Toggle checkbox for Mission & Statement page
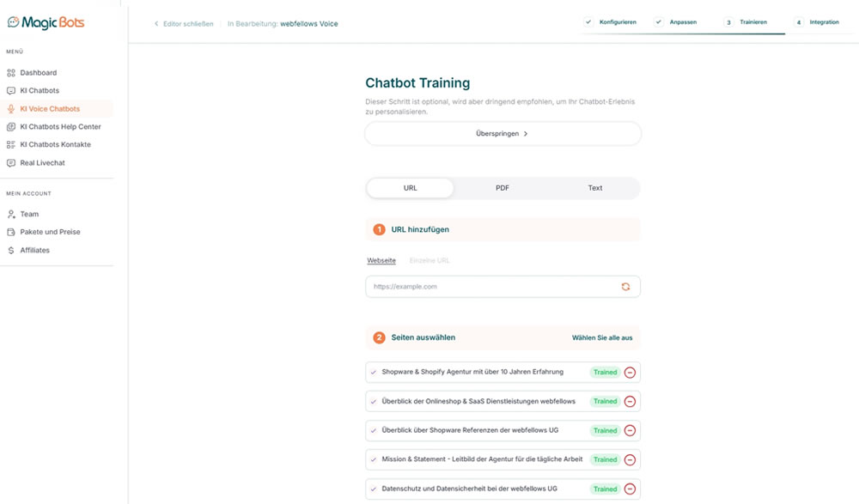 [374, 459]
